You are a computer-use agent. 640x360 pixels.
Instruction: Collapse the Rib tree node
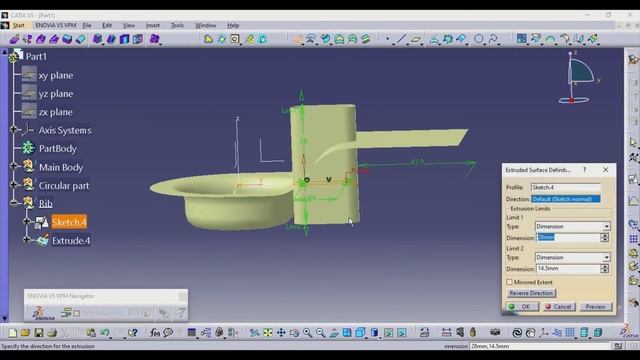click(13, 202)
